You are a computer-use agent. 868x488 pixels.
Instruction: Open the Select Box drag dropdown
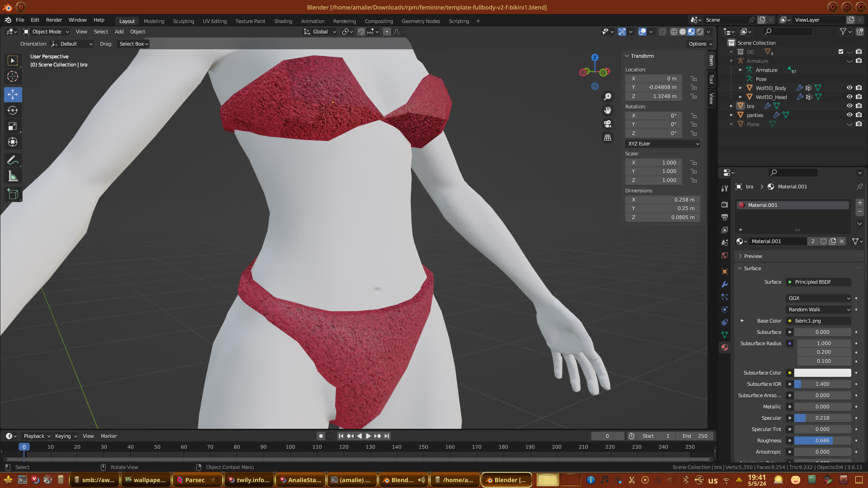tap(134, 44)
